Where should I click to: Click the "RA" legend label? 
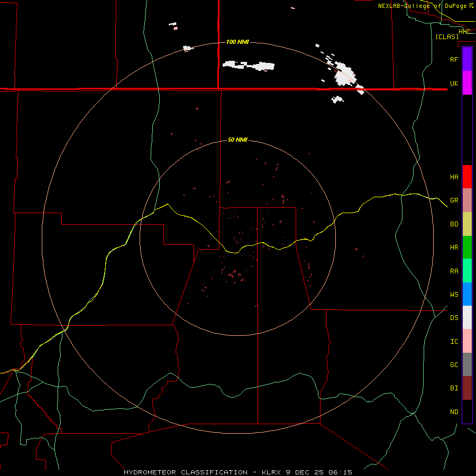[x=454, y=271]
